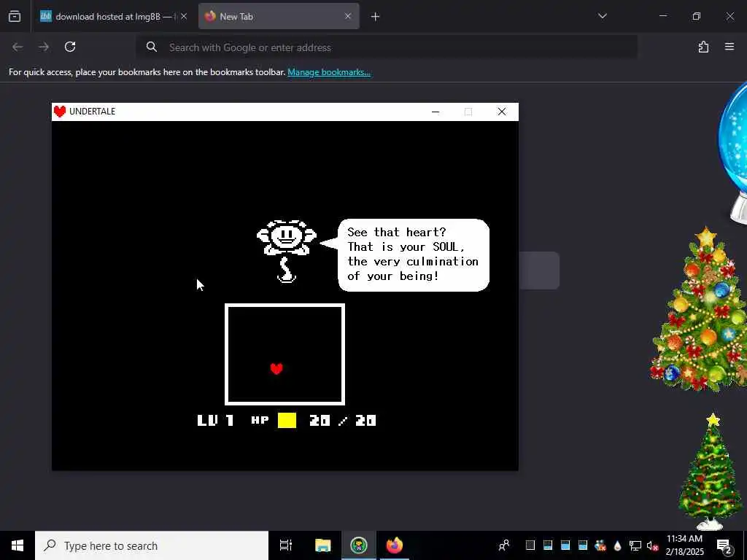Open the Windows Start menu

[18, 545]
